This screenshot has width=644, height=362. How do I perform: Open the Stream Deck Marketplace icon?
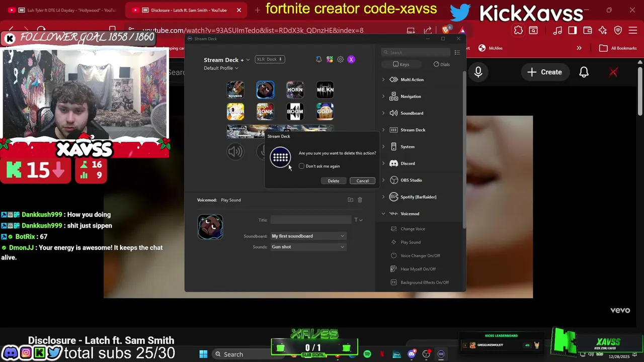[330, 59]
